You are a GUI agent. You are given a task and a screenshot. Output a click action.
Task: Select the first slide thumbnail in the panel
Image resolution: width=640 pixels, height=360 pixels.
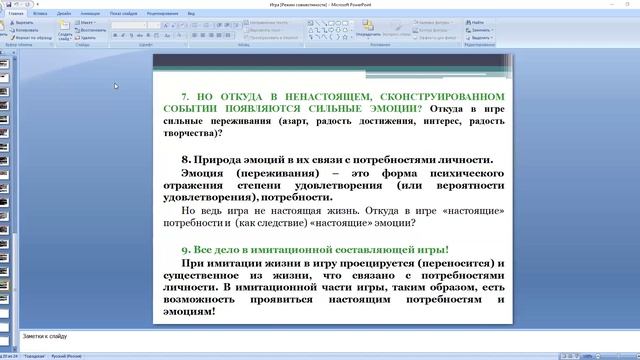click(4, 64)
